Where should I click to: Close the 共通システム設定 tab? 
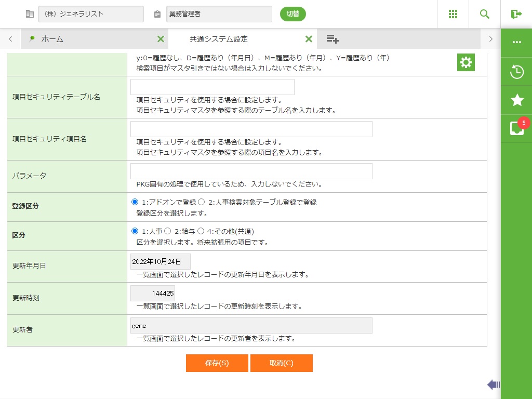[x=309, y=39]
